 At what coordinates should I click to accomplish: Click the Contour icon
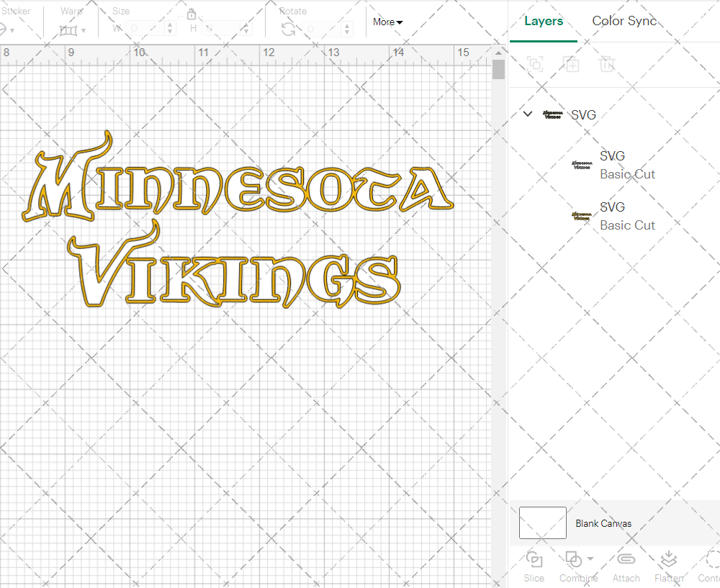(712, 560)
